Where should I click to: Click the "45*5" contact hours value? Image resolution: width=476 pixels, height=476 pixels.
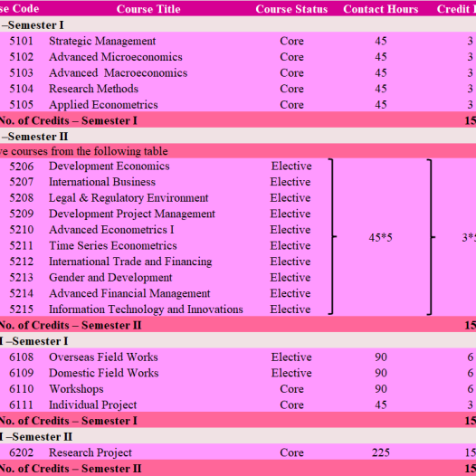[x=381, y=237]
